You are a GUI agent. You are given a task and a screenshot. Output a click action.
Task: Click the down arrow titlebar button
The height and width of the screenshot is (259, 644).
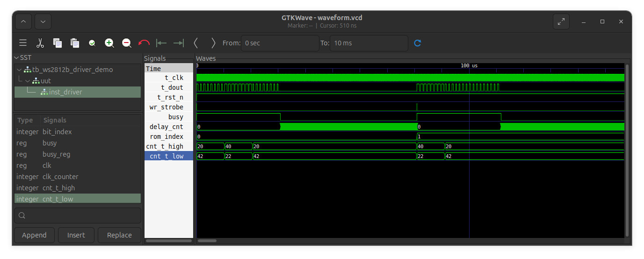point(43,22)
